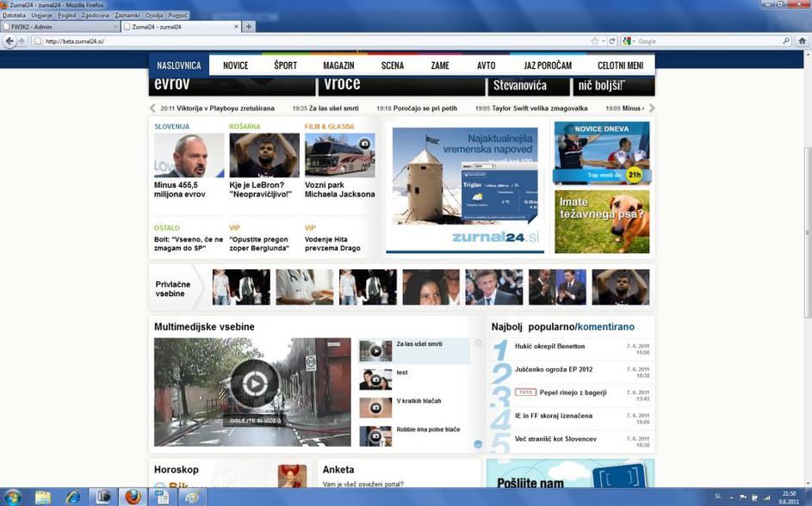
Task: Open the article 'Juščenko ogroža EP 2012'
Action: (554, 369)
